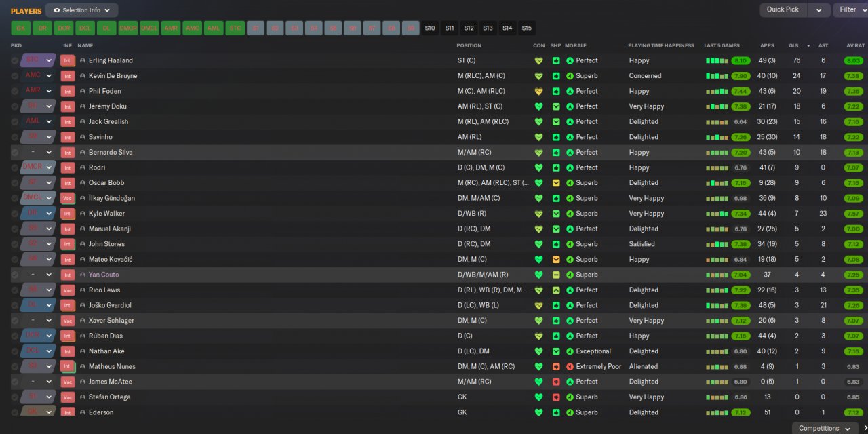This screenshot has width=868, height=434.
Task: Toggle Xaver Schlager's picked checkmark
Action: pos(15,320)
